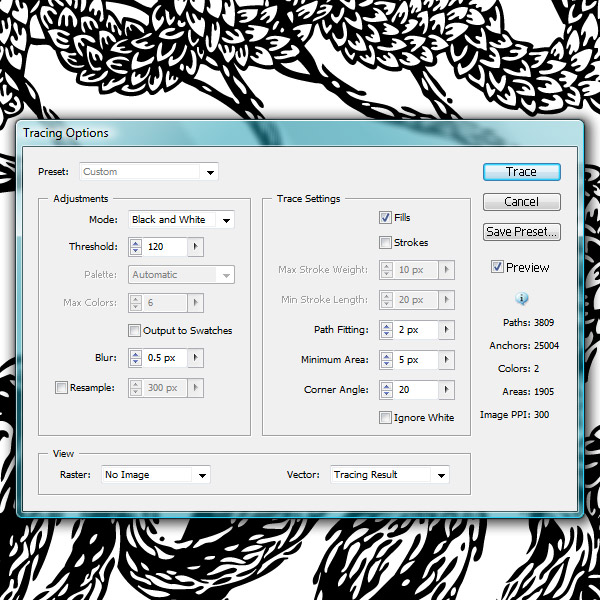Open the Save Preset dialog

pos(522,232)
